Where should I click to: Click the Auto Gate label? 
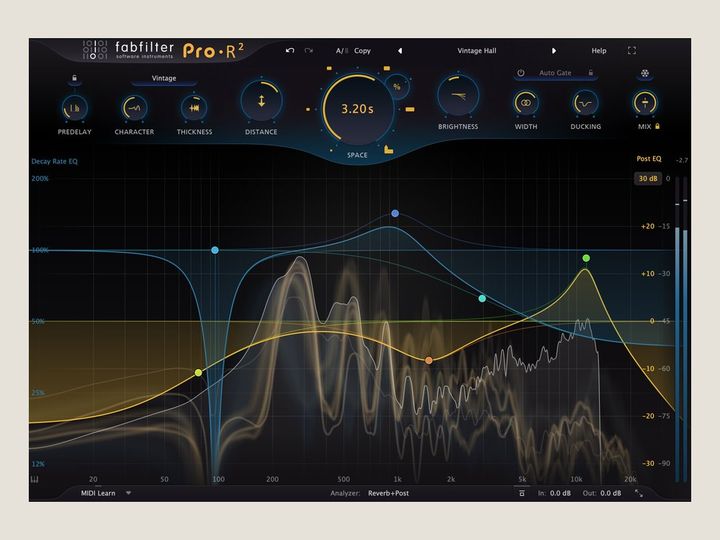tap(555, 73)
